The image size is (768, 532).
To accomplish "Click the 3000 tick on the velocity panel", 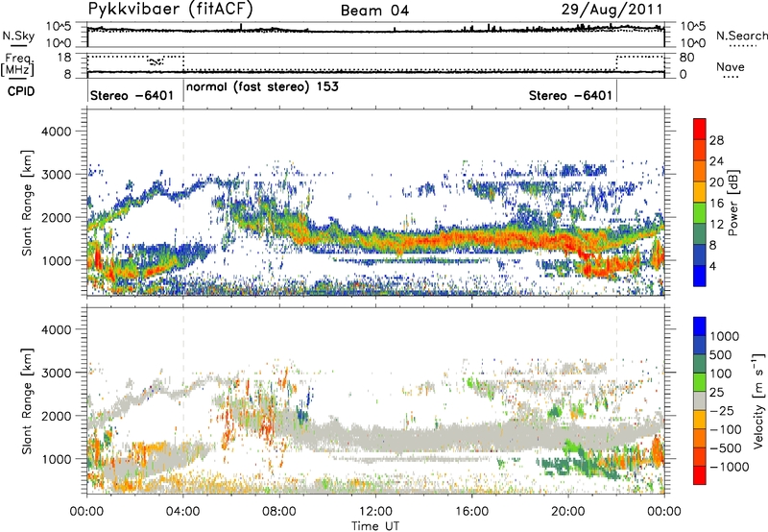I will [56, 373].
